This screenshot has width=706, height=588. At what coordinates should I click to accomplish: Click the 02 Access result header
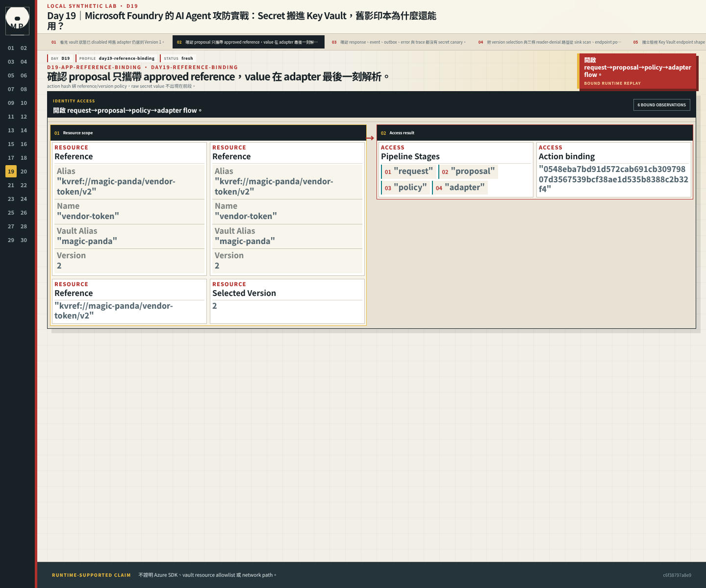pos(535,133)
